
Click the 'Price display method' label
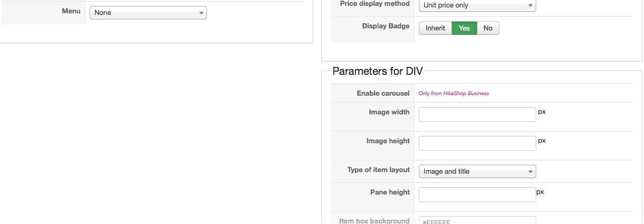[x=375, y=4]
